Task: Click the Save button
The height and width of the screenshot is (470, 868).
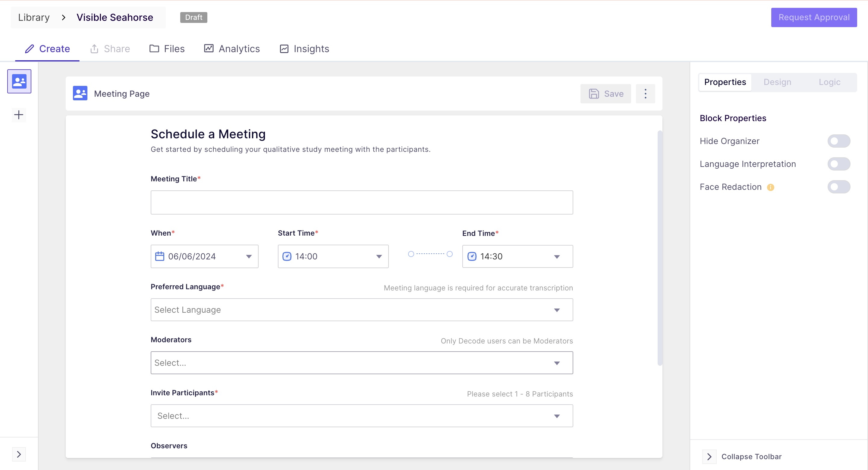Action: (x=605, y=94)
